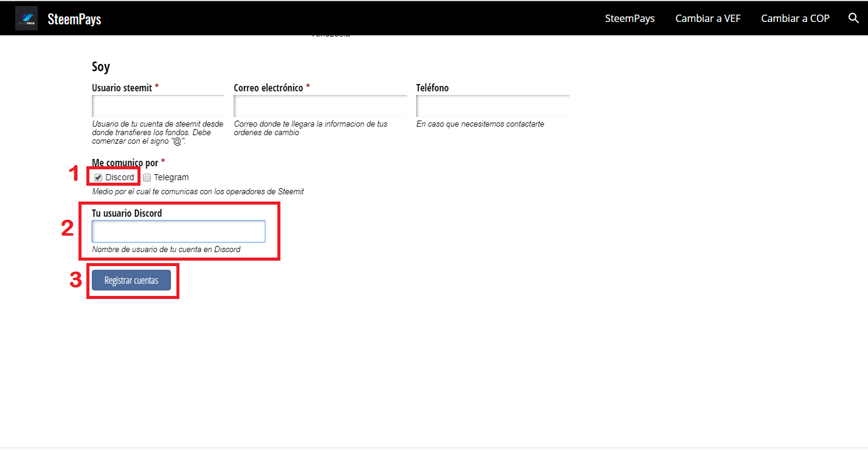Open the Cambiar a COP menu item

[x=795, y=18]
